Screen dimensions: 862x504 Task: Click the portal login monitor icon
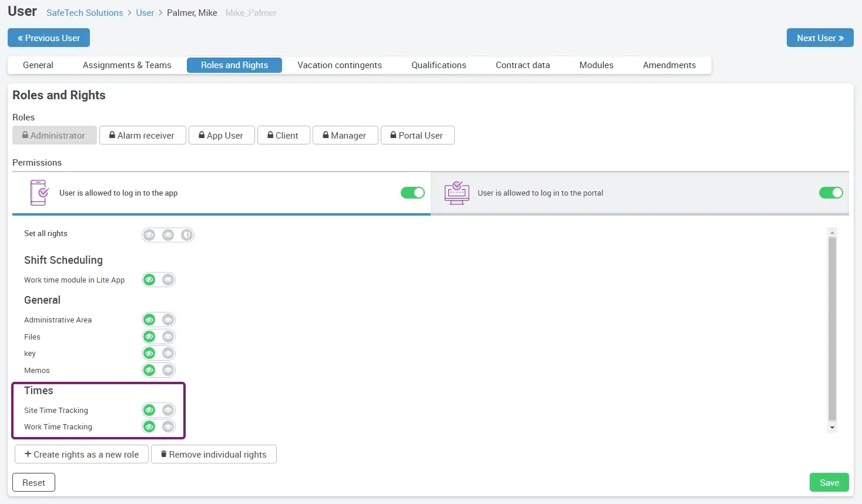pos(457,193)
